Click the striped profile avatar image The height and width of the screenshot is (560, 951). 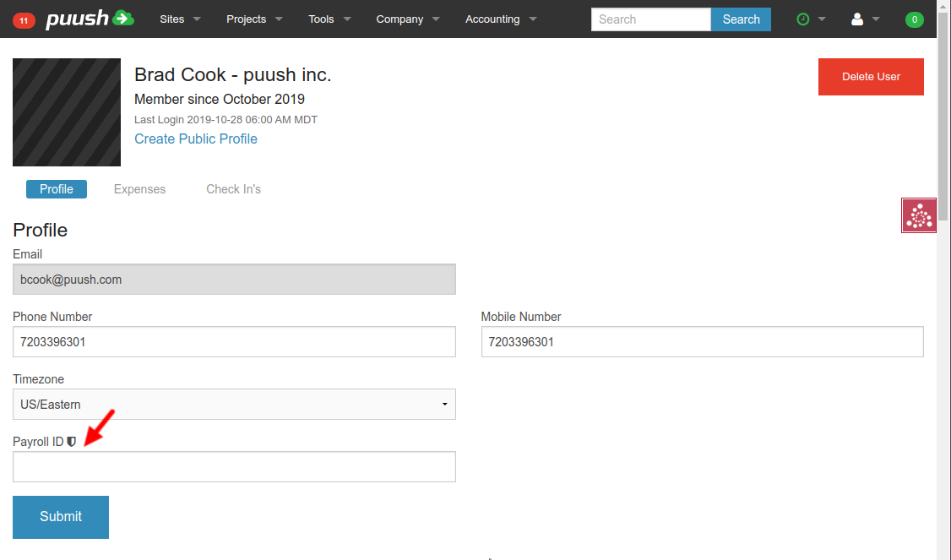[x=67, y=112]
